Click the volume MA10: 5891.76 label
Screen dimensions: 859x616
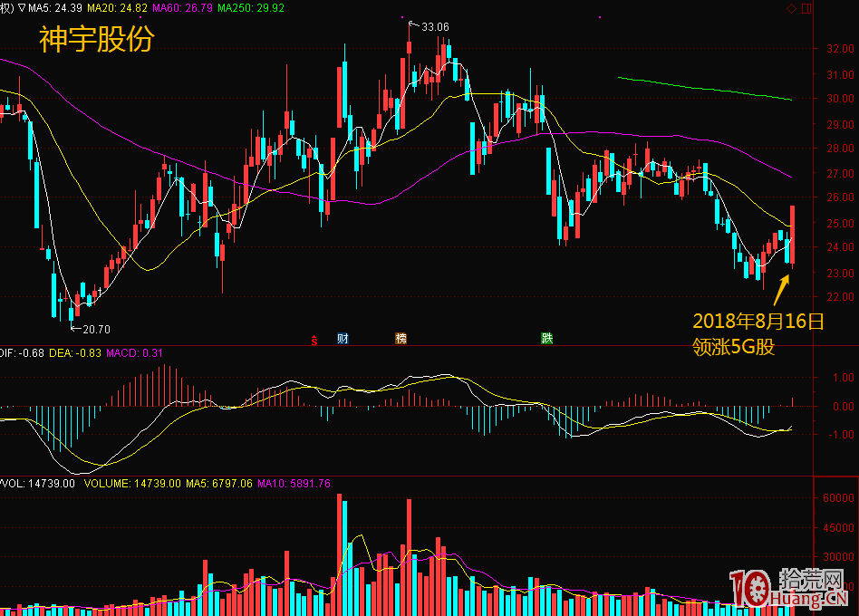(294, 484)
